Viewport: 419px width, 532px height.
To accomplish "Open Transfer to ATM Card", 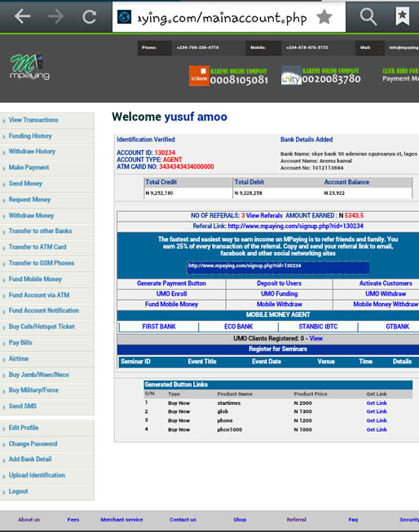I will [37, 247].
